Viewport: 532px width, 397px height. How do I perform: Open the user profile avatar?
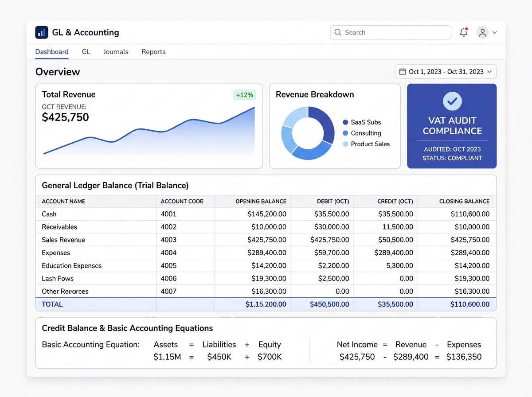(x=482, y=32)
